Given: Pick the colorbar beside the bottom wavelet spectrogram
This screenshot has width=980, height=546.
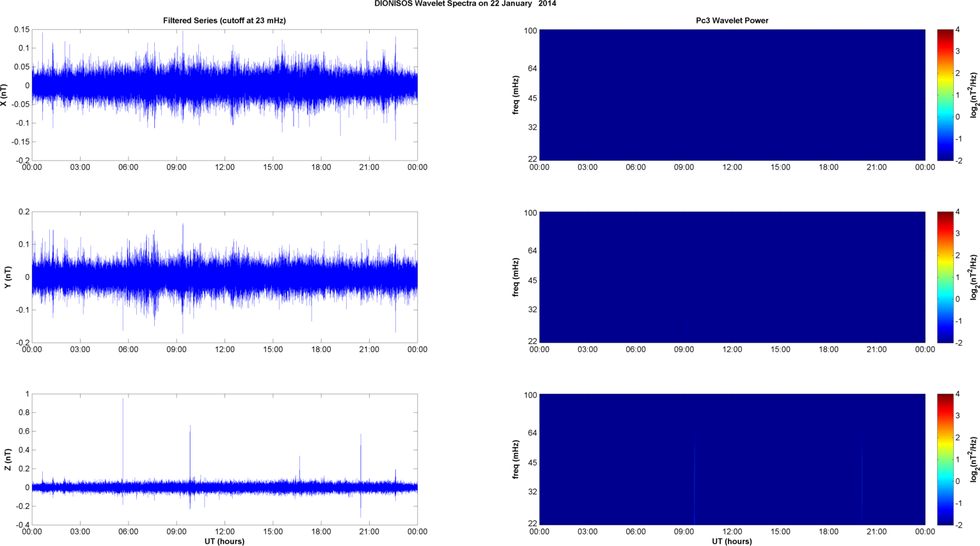Looking at the screenshot, I should click(x=945, y=459).
